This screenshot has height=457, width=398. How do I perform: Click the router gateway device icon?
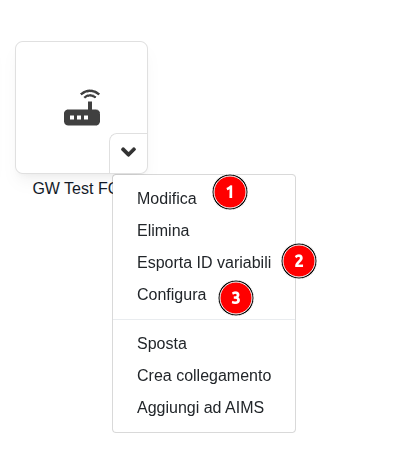tap(82, 107)
